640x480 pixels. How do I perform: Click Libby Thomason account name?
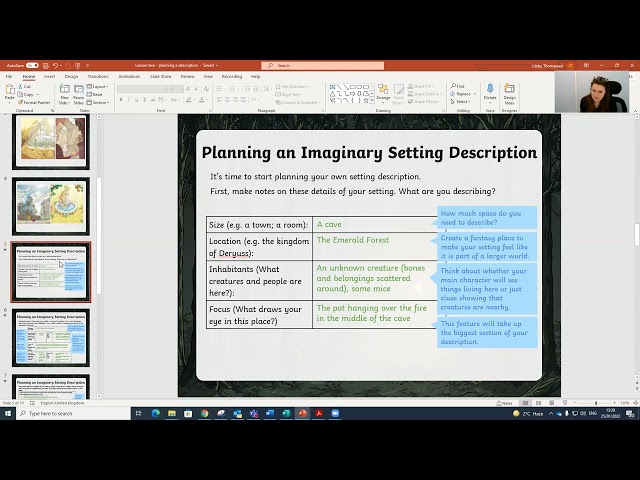pos(547,65)
